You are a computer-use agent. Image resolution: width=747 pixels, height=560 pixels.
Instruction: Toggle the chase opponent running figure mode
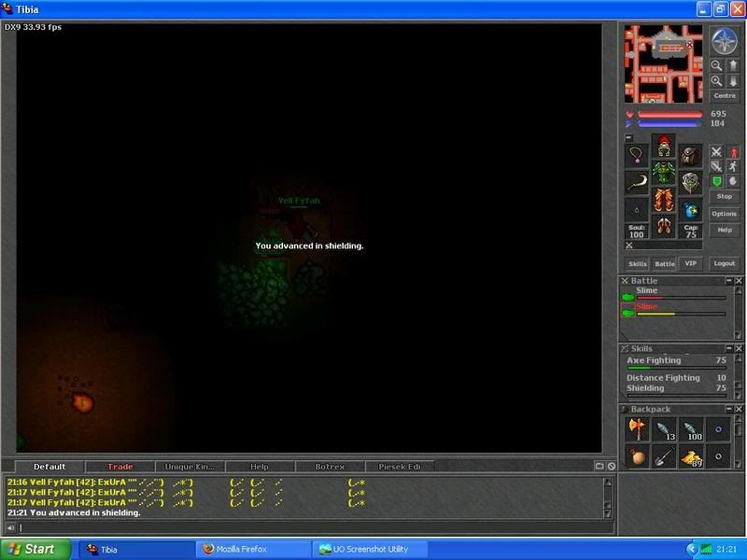point(733,167)
